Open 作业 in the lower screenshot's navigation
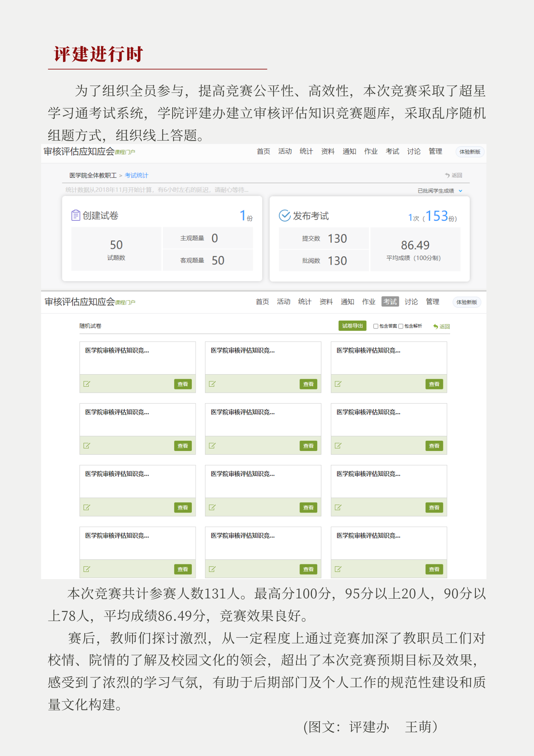The image size is (534, 756). point(369,302)
